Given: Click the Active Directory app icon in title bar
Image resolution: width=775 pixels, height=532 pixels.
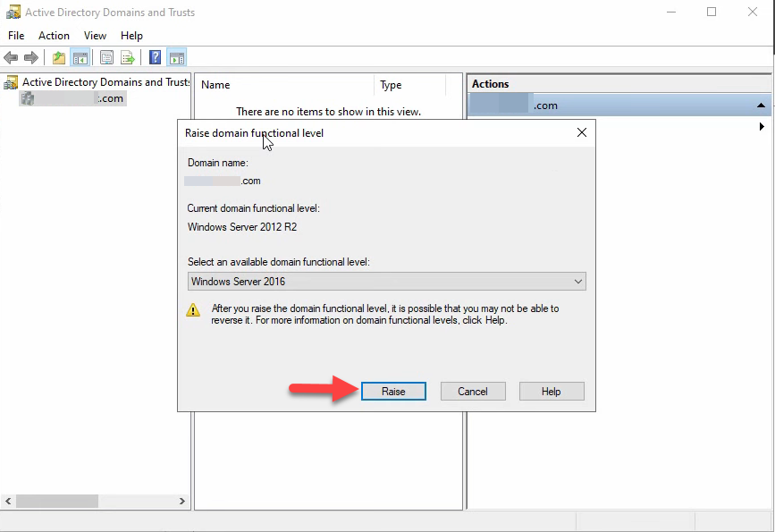Looking at the screenshot, I should tap(13, 12).
